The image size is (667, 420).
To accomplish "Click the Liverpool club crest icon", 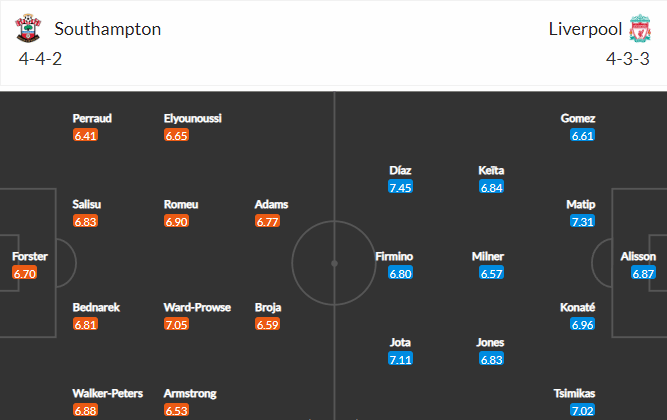I will tap(640, 28).
